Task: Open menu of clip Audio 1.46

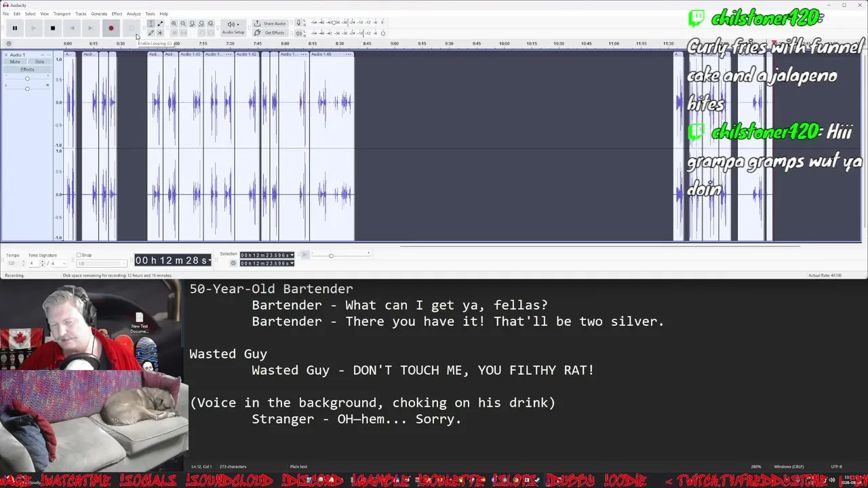Action: point(349,54)
